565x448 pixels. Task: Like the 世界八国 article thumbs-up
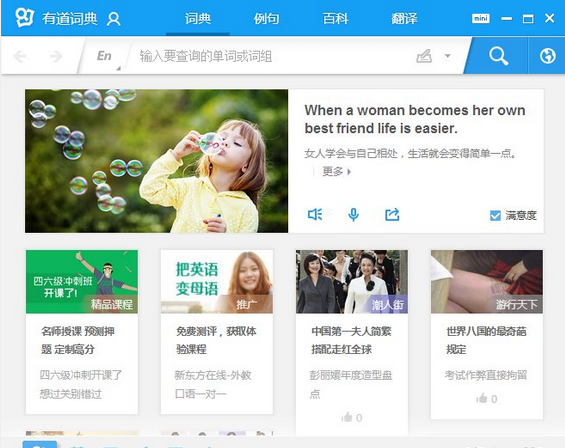[x=486, y=399]
